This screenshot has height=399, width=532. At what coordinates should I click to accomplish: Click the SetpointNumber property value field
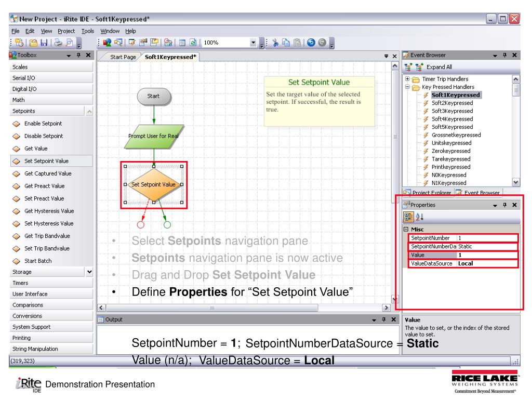(x=487, y=238)
